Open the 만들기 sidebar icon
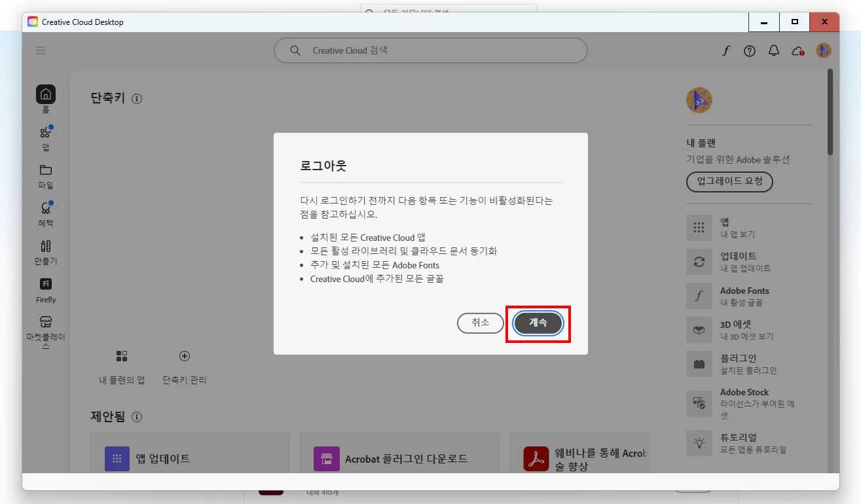 (46, 246)
